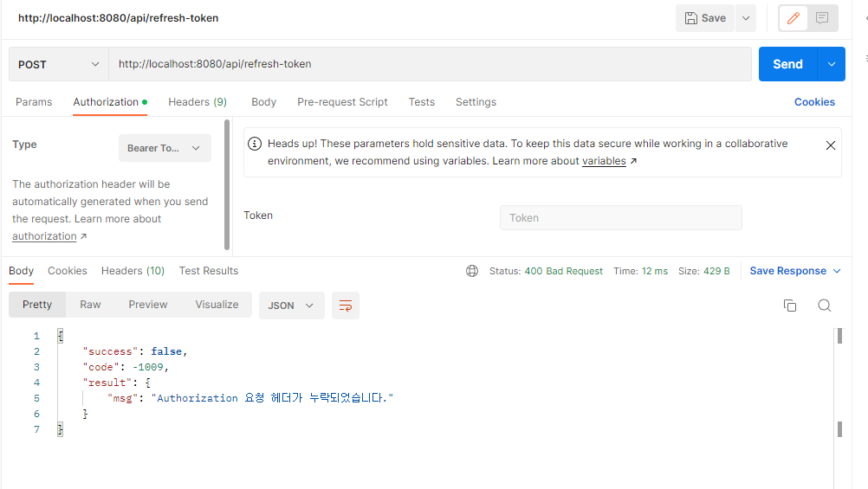
Task: Click the request URL input field
Action: (430, 64)
